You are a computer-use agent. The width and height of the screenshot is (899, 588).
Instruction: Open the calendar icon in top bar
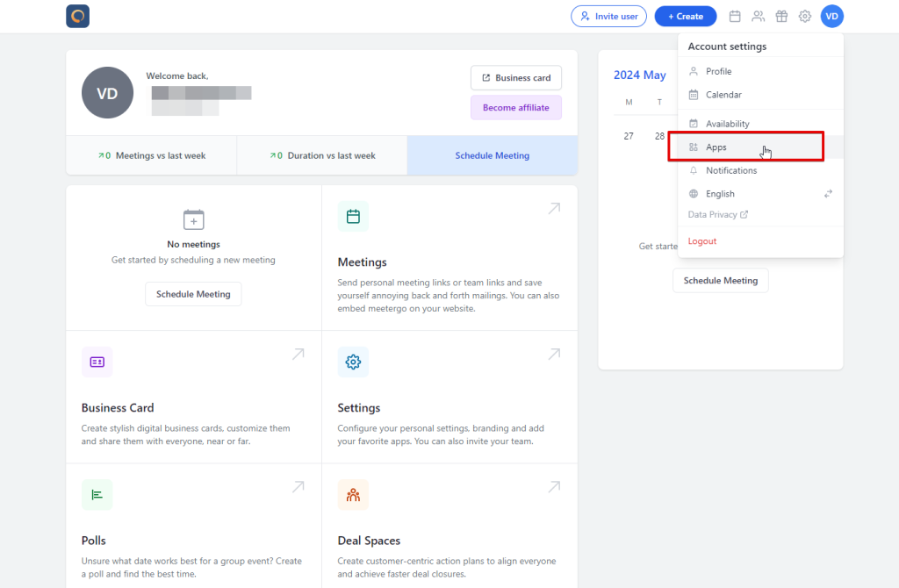coord(735,16)
